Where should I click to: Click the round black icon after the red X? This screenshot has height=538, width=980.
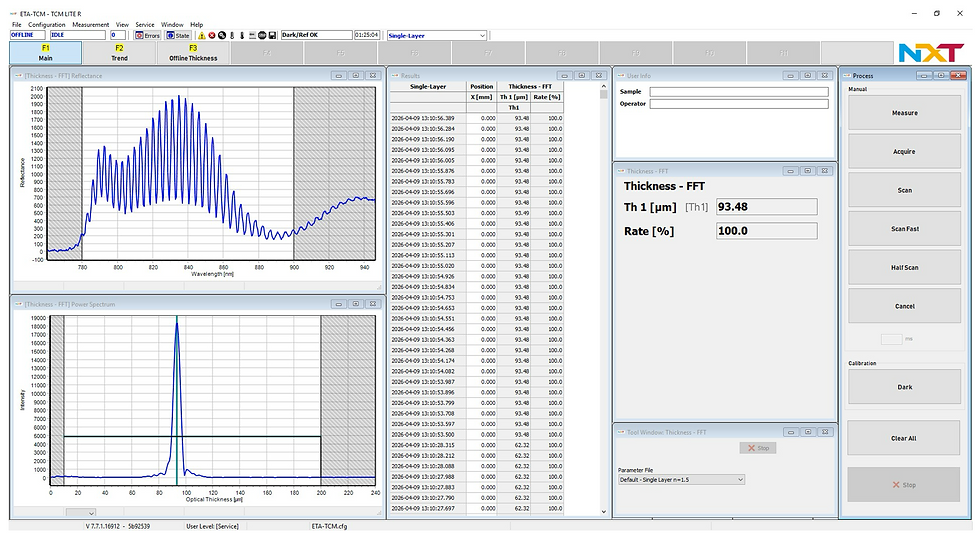point(222,36)
